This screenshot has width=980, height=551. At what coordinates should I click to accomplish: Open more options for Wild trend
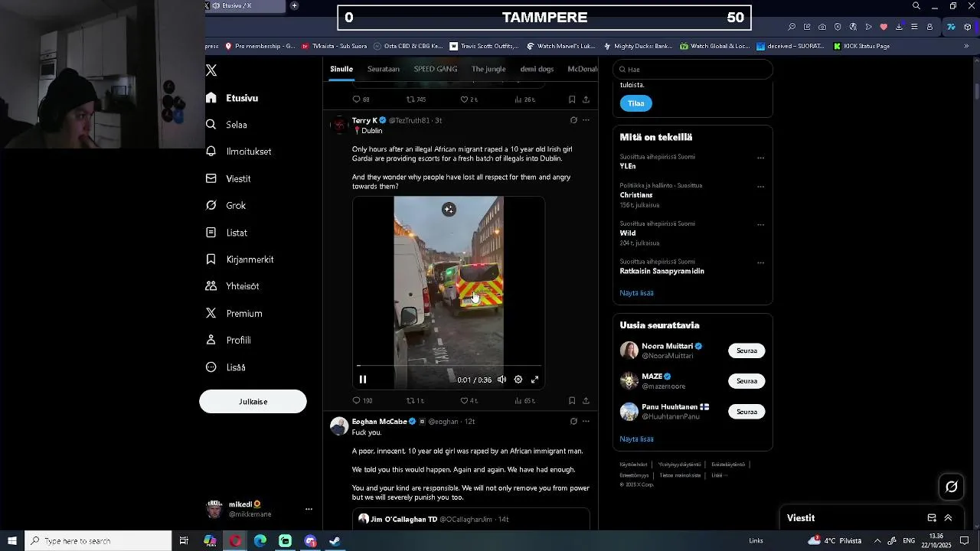click(x=760, y=224)
